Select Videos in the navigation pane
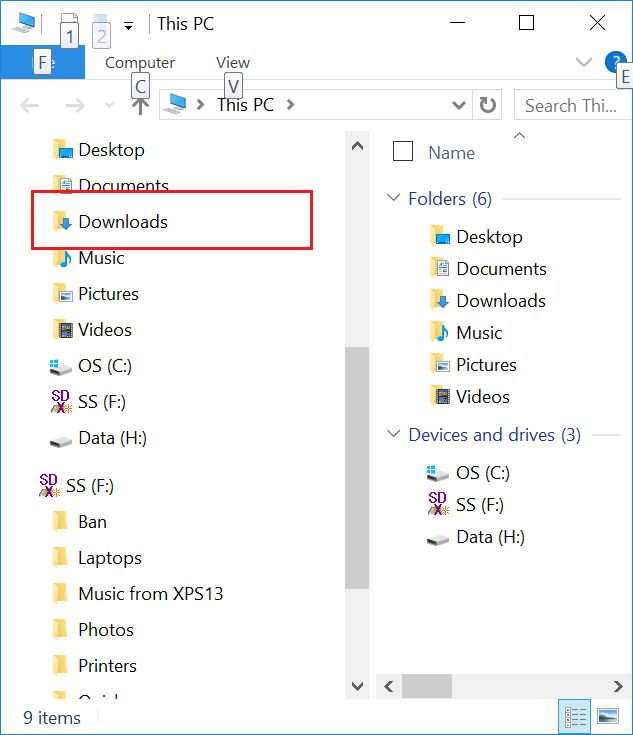 point(92,330)
